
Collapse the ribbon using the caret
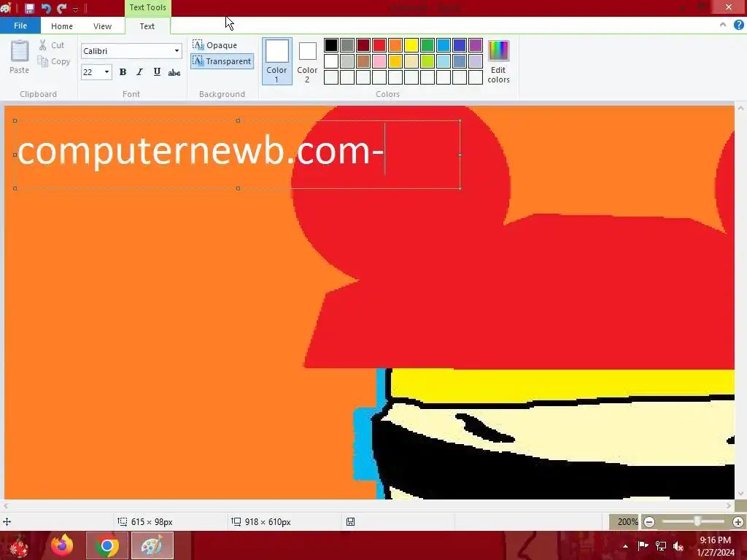(x=723, y=26)
